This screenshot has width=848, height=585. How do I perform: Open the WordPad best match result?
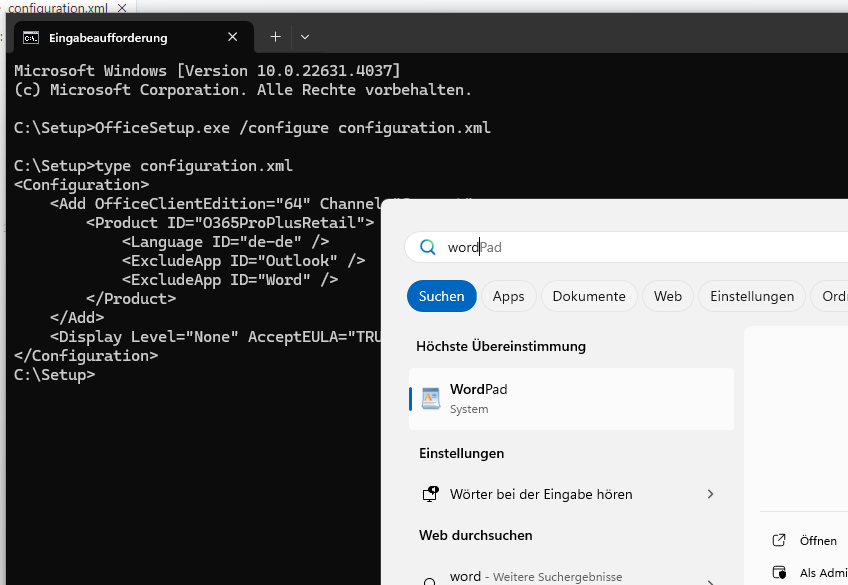click(572, 399)
